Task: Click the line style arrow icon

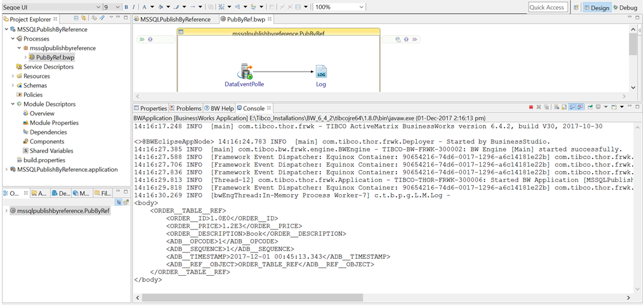Action: pyautogui.click(x=193, y=7)
